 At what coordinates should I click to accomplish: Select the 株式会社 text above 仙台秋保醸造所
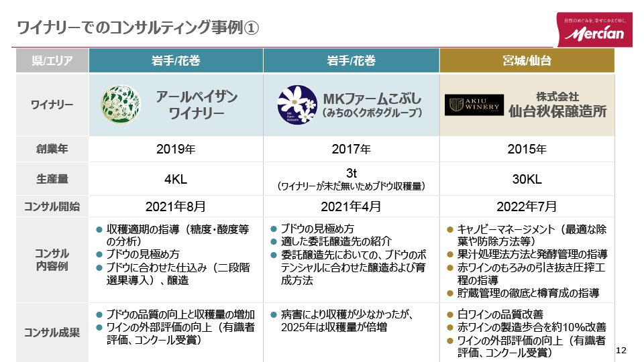point(557,97)
